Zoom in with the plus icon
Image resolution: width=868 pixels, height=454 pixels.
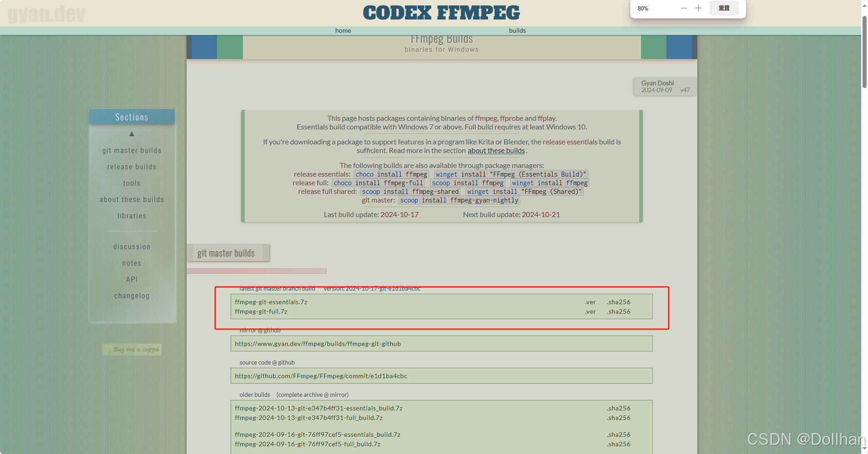(698, 8)
